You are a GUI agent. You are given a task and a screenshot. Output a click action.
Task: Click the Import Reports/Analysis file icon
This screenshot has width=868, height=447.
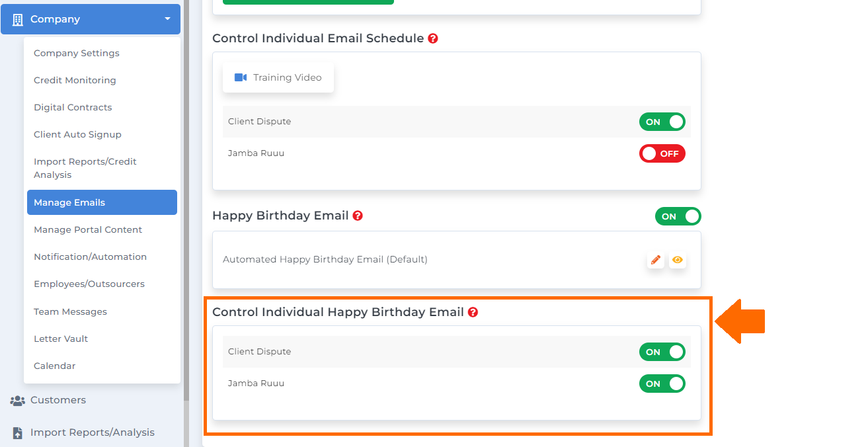tap(17, 432)
